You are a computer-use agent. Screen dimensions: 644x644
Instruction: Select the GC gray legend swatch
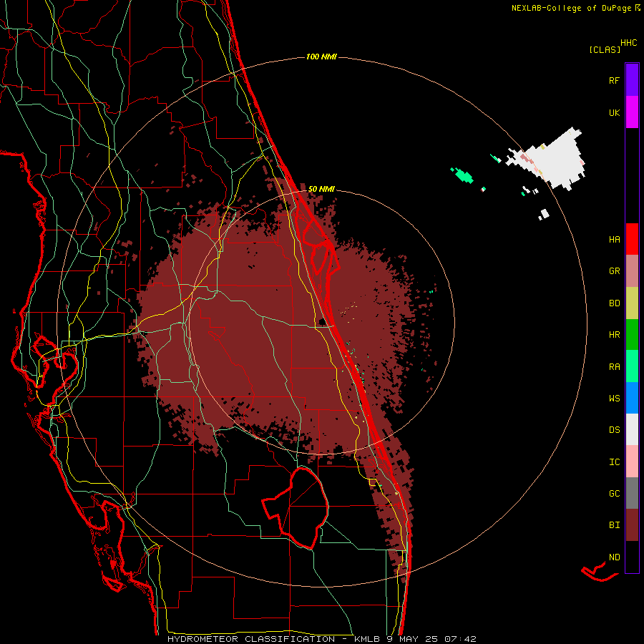click(632, 493)
